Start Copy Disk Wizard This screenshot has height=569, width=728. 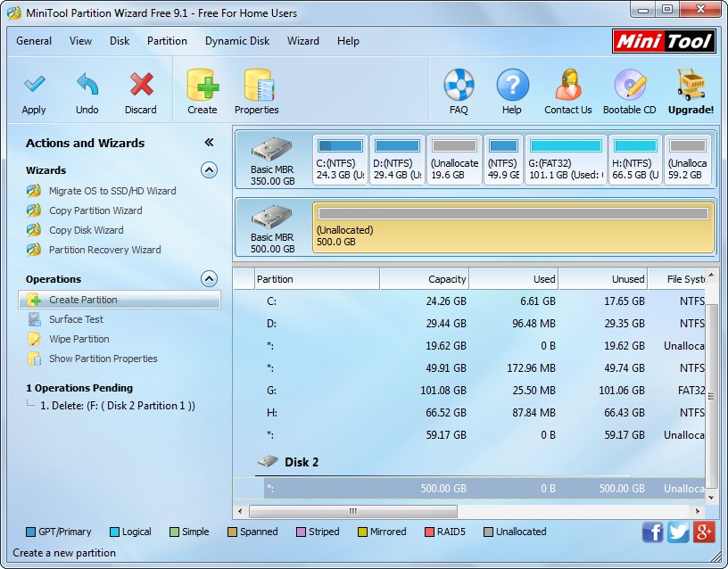pos(87,230)
